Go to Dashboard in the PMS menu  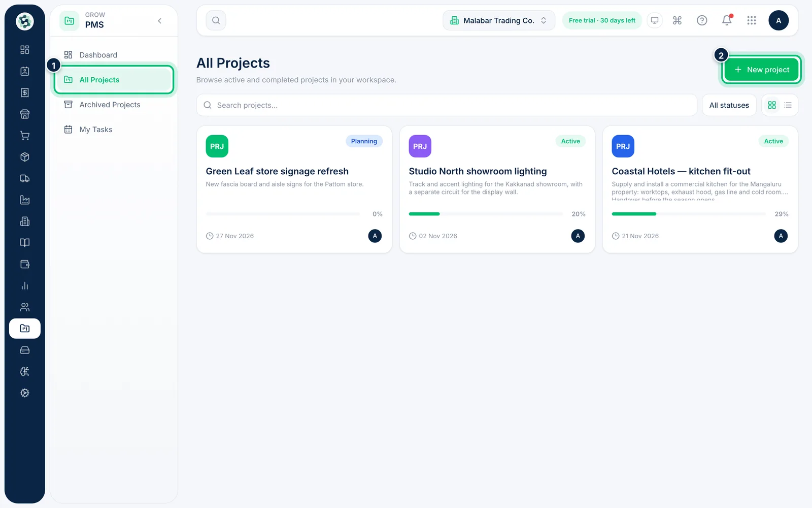point(114,55)
